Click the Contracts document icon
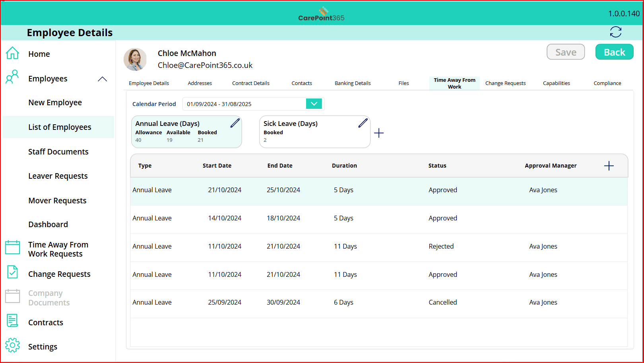 click(12, 321)
